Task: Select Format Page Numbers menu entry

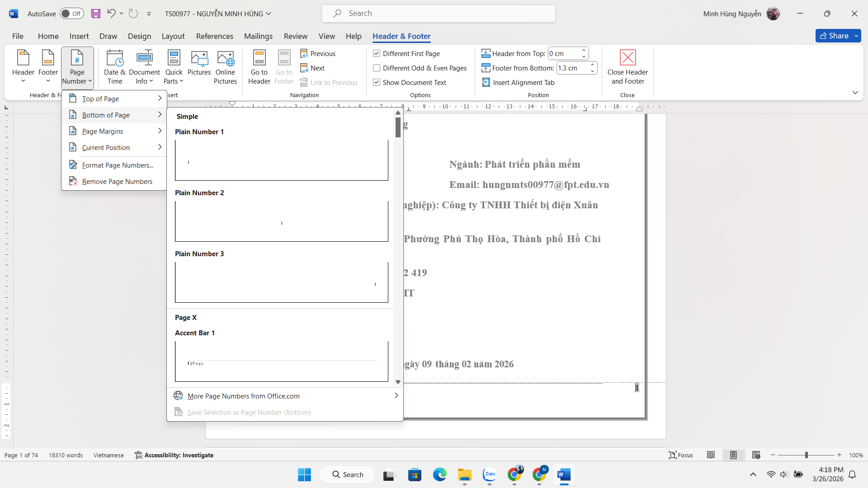Action: tap(118, 165)
